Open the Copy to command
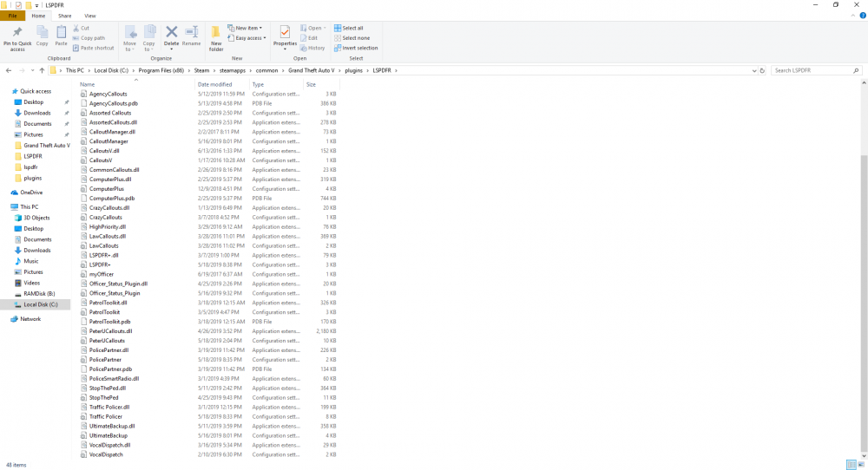This screenshot has height=470, width=868. tap(149, 38)
